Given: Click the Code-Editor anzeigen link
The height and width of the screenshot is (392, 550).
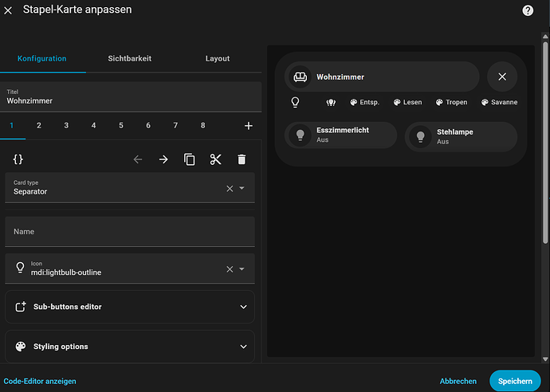Looking at the screenshot, I should [x=40, y=381].
